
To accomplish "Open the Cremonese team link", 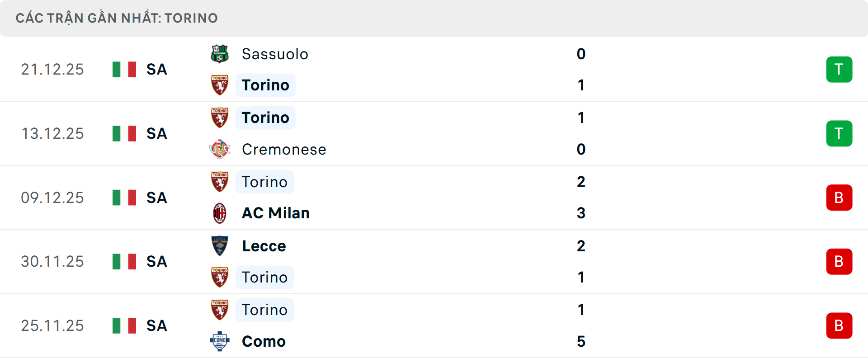I will [284, 150].
